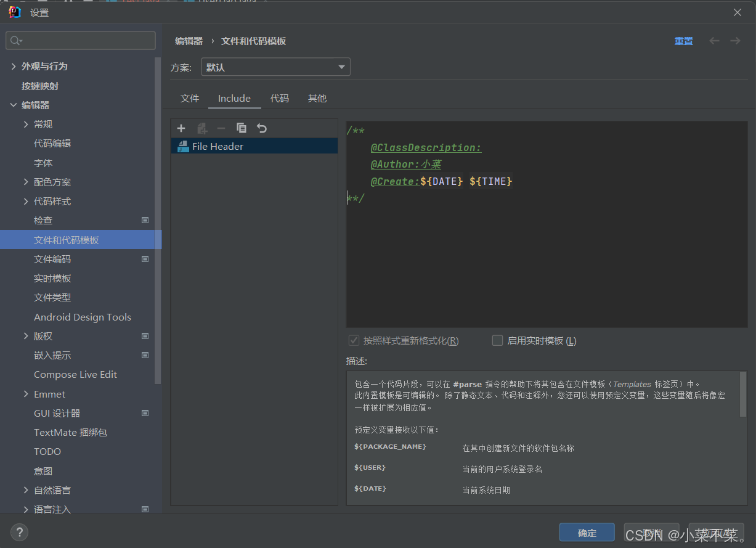Image resolution: width=756 pixels, height=548 pixels.
Task: Select 文件和代码模板 in the tree
Action: 81,240
